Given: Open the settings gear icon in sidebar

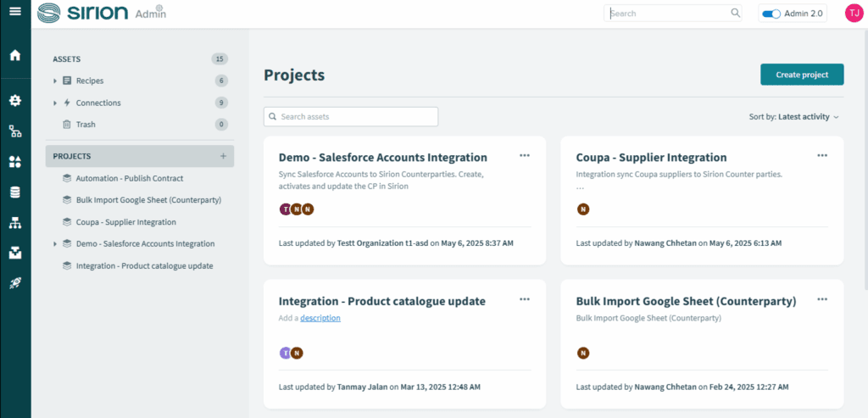Looking at the screenshot, I should point(15,101).
